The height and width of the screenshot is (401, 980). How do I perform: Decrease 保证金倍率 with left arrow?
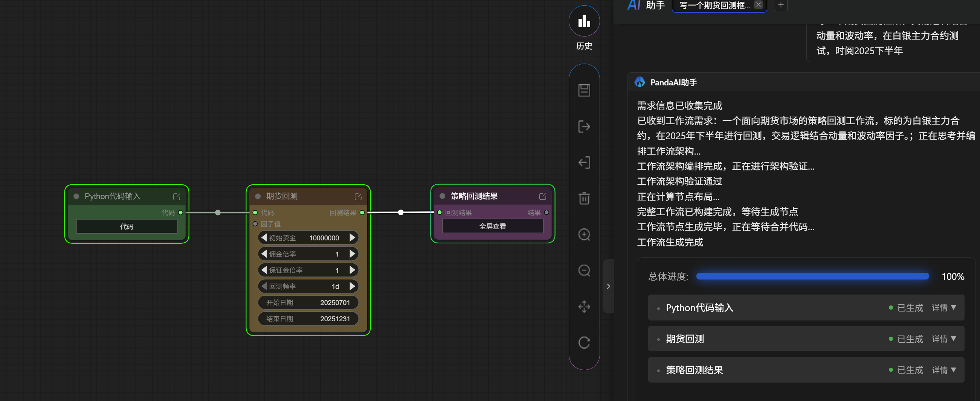[264, 270]
